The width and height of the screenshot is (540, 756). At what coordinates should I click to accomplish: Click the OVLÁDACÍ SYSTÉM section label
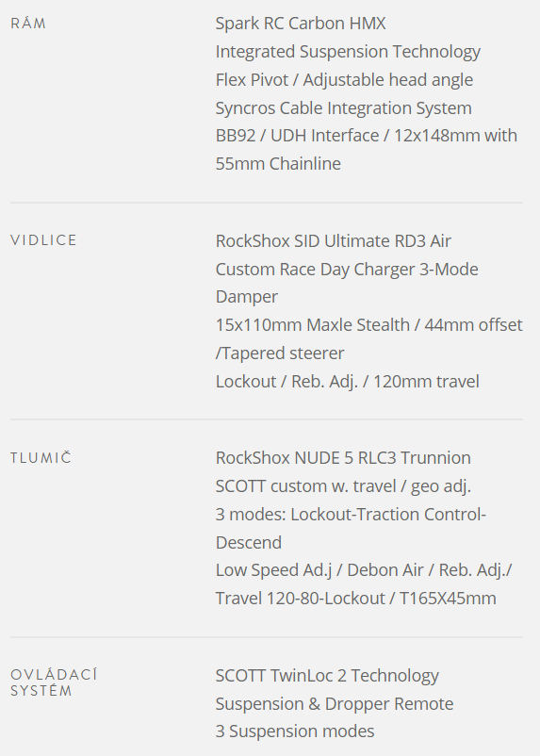point(54,682)
